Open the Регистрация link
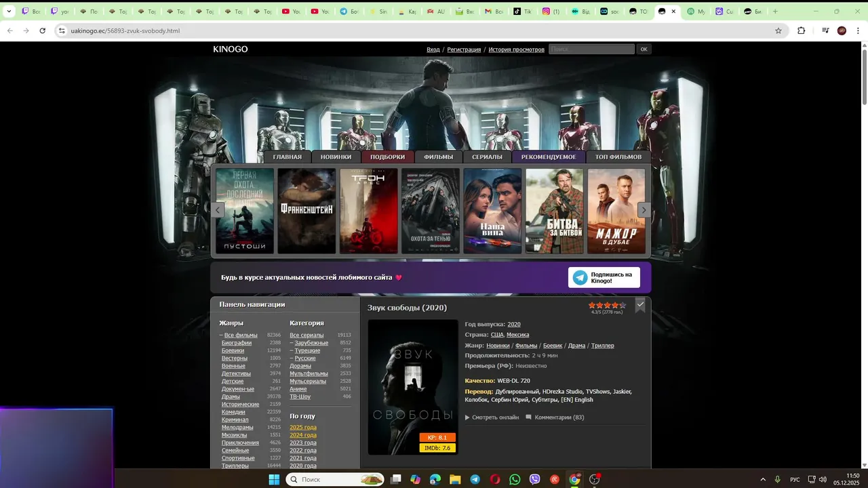Screen dimensions: 868x488 [464, 49]
